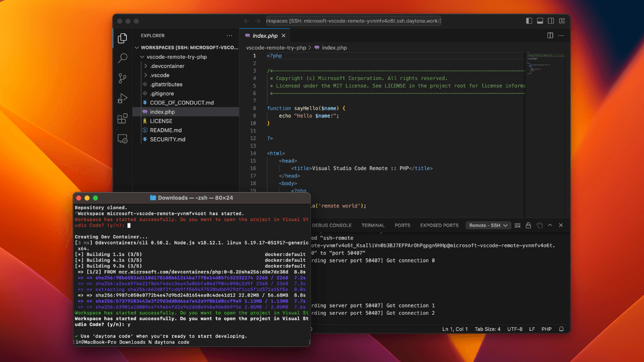Open Run and Debug view
Image resolution: width=644 pixels, height=362 pixels.
click(x=122, y=99)
